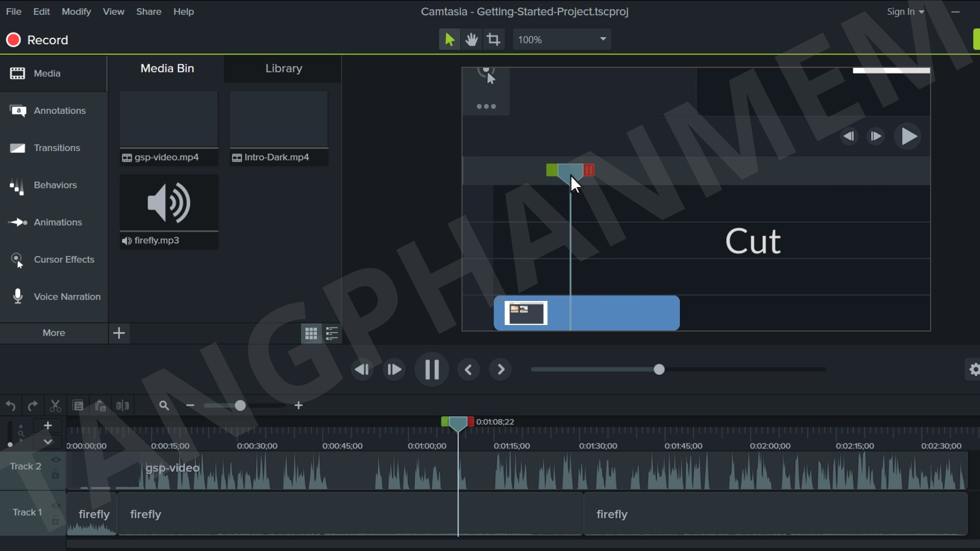The height and width of the screenshot is (551, 980).
Task: Click the Paste clipboard icon
Action: (100, 406)
